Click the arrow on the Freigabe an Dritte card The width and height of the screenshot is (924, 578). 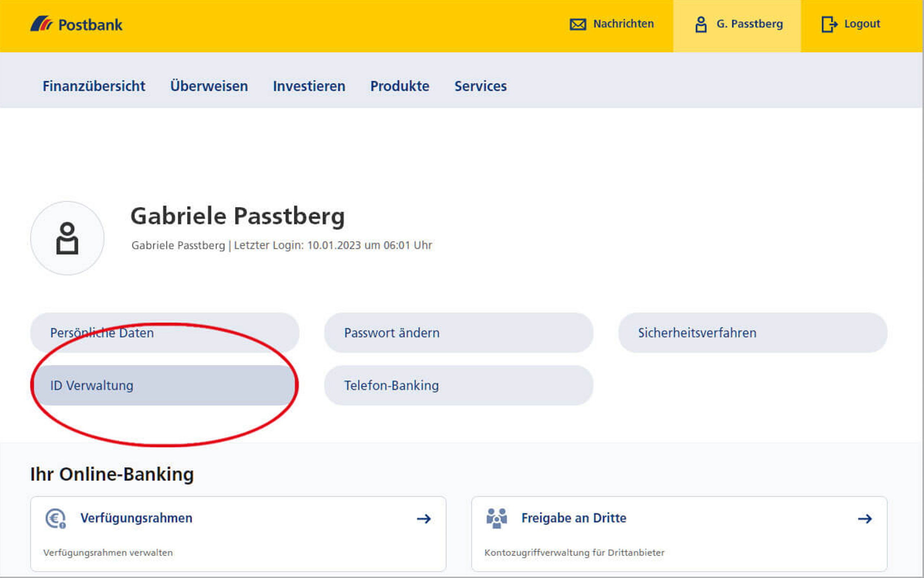pos(865,519)
